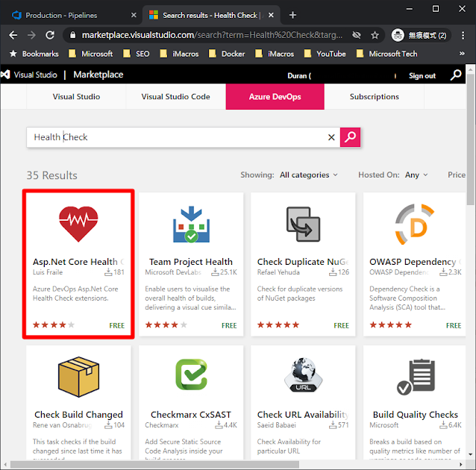476x470 pixels.
Task: Open the Check URL Availability title
Action: tap(303, 415)
